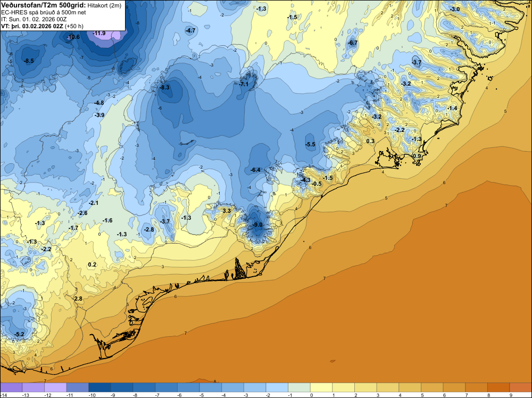This screenshot has width=532, height=398.
Task: Click the -3.9 temperature value
Action: [99, 115]
